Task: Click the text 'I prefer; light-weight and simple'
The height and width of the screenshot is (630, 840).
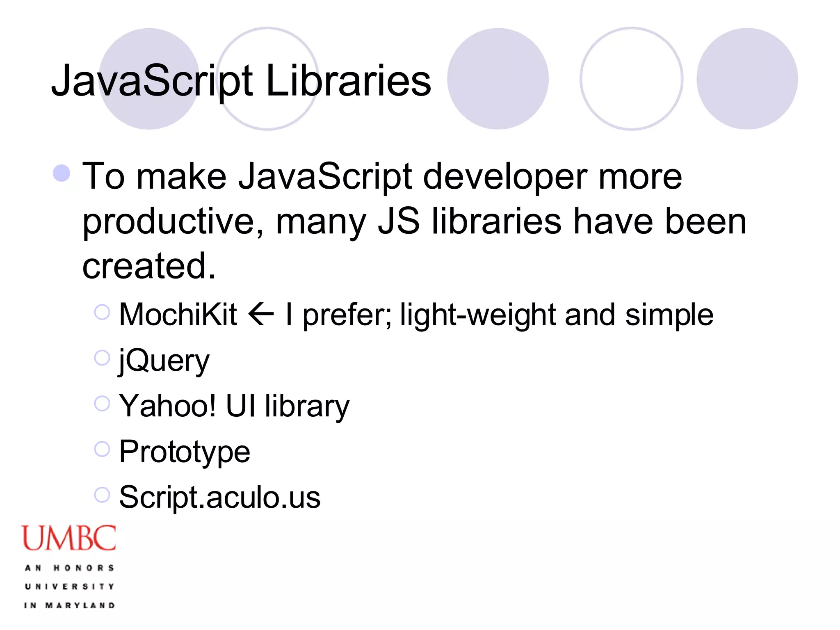Action: [x=499, y=315]
